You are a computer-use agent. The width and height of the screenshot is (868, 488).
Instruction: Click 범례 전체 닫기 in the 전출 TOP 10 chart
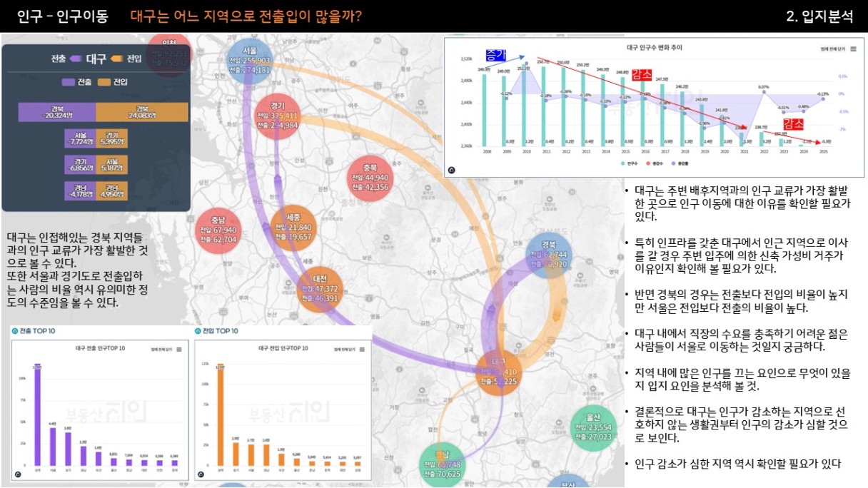pyautogui.click(x=162, y=349)
